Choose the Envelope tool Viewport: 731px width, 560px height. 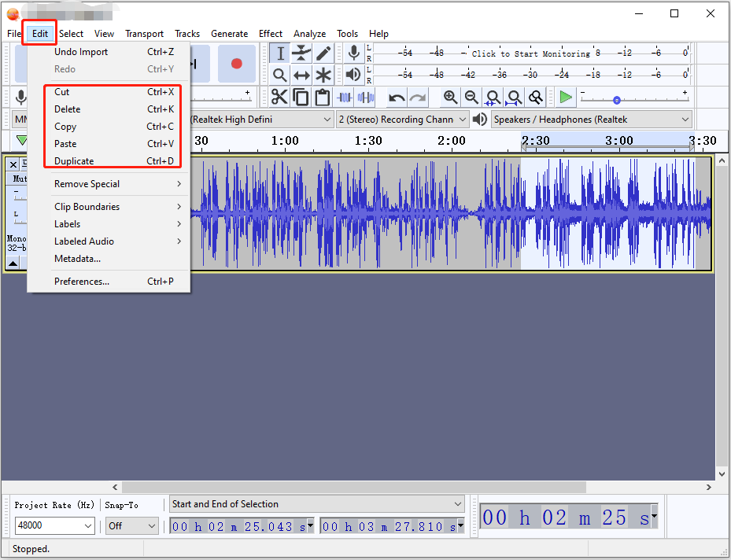[x=301, y=53]
